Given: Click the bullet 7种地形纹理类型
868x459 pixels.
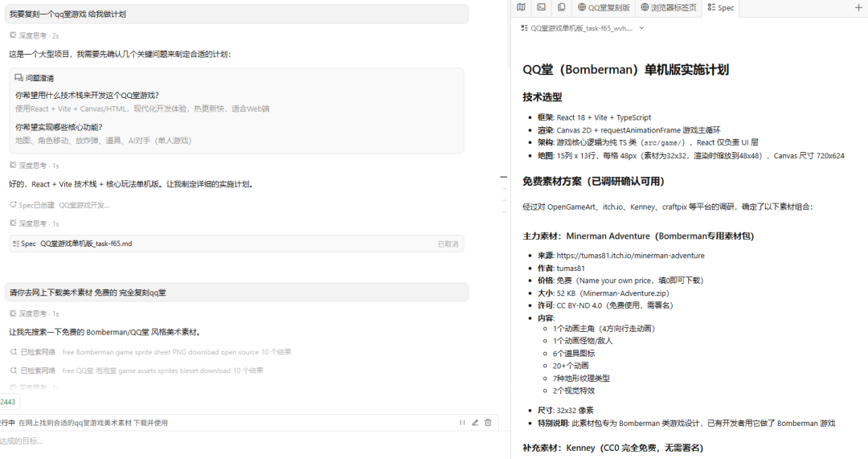Looking at the screenshot, I should (581, 378).
